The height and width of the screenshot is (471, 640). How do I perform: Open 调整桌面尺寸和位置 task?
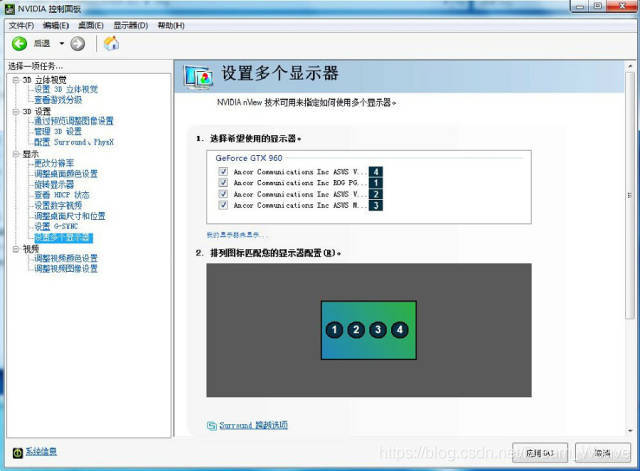(70, 216)
